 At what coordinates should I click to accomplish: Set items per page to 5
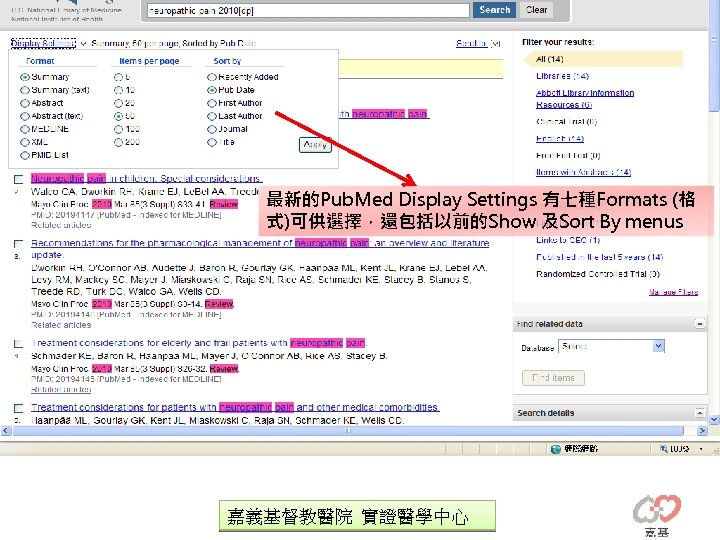click(x=118, y=77)
